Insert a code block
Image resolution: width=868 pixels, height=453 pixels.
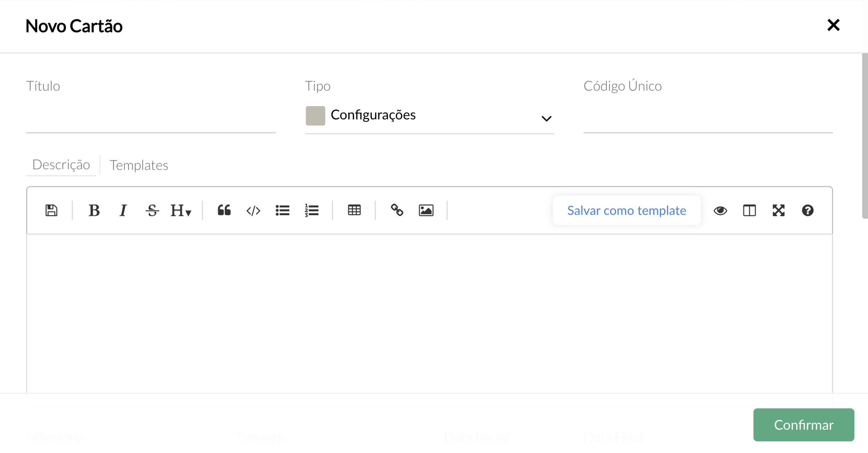(x=253, y=210)
